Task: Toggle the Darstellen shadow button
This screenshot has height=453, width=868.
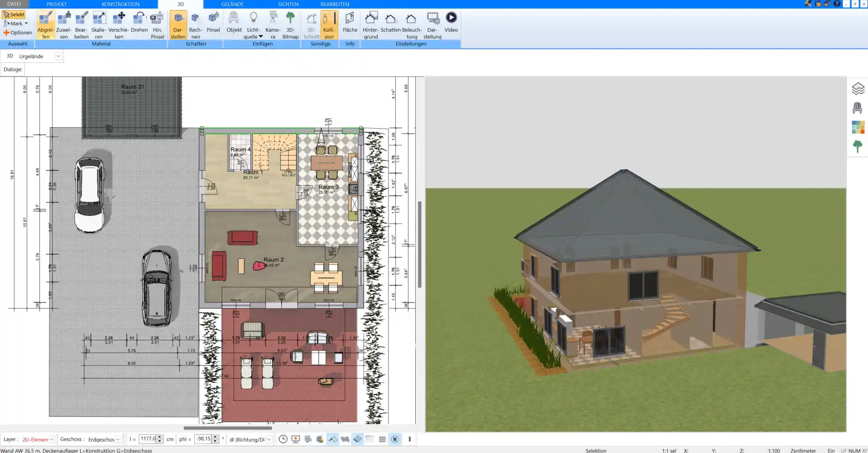Action: click(x=178, y=25)
